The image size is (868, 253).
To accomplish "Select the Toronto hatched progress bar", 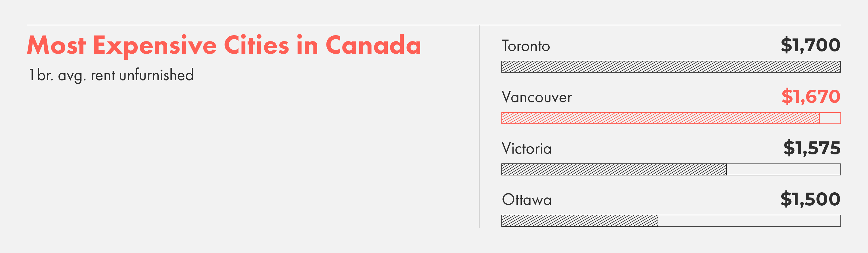I will click(x=671, y=67).
